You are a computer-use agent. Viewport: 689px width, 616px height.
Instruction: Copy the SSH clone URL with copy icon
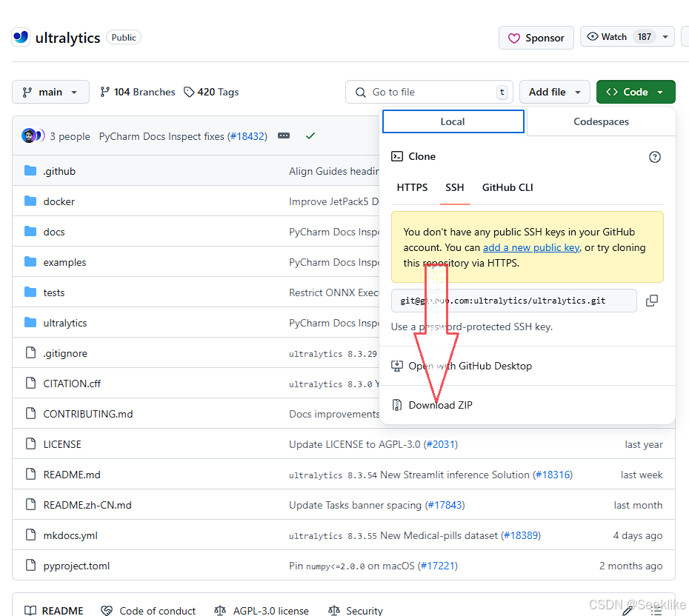tap(652, 301)
